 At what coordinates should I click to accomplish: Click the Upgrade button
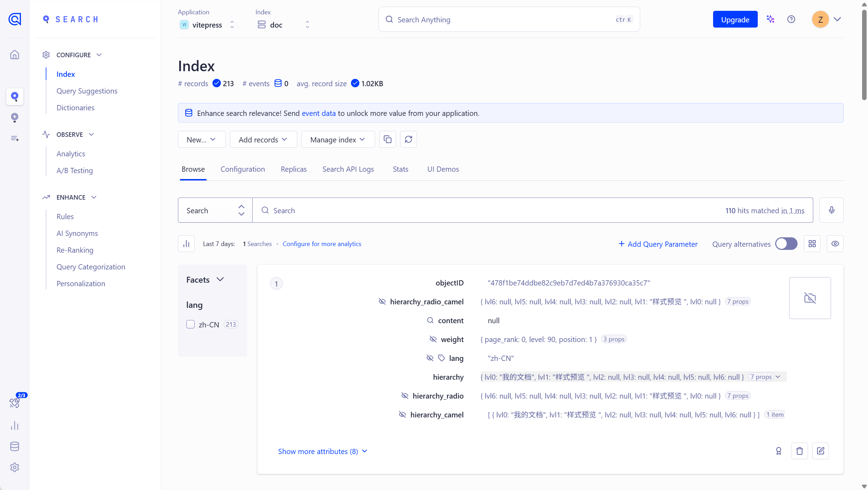point(735,20)
